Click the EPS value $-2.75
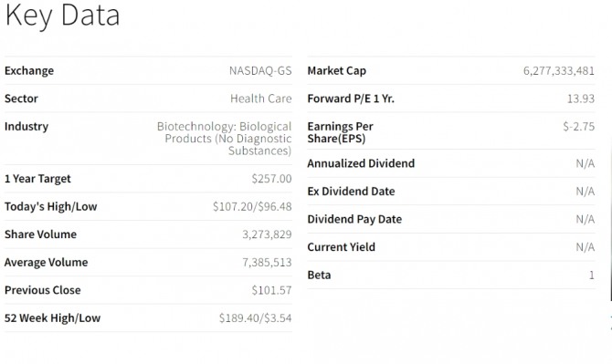 coord(579,127)
